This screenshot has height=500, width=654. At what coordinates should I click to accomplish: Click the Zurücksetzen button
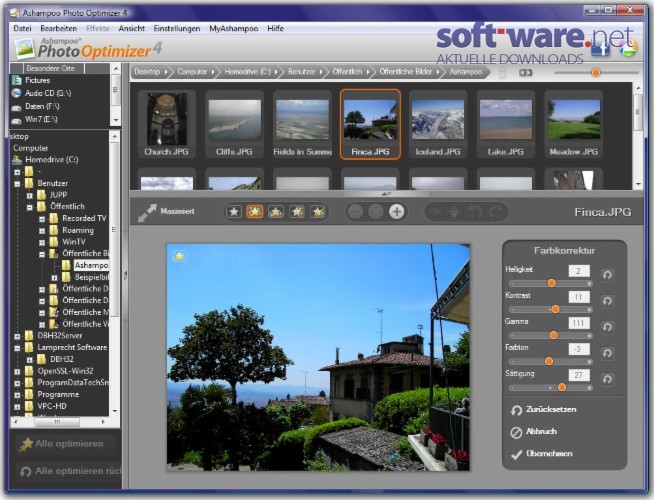(543, 410)
